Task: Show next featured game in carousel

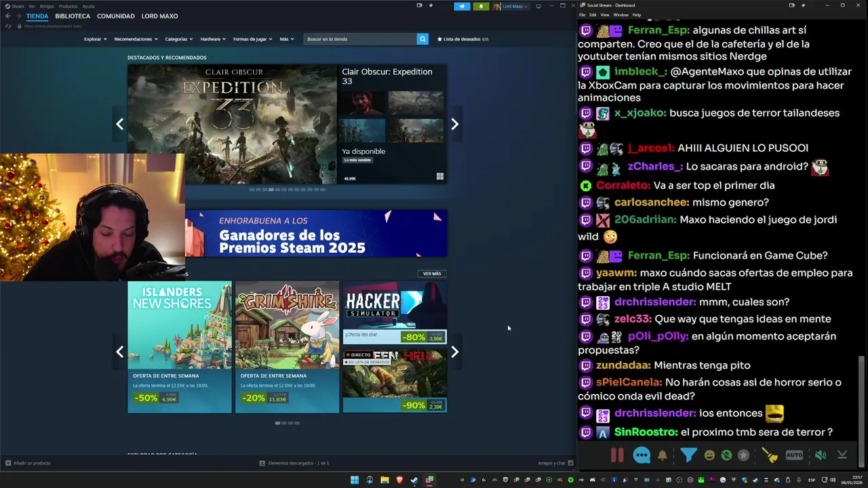Action: tap(455, 125)
